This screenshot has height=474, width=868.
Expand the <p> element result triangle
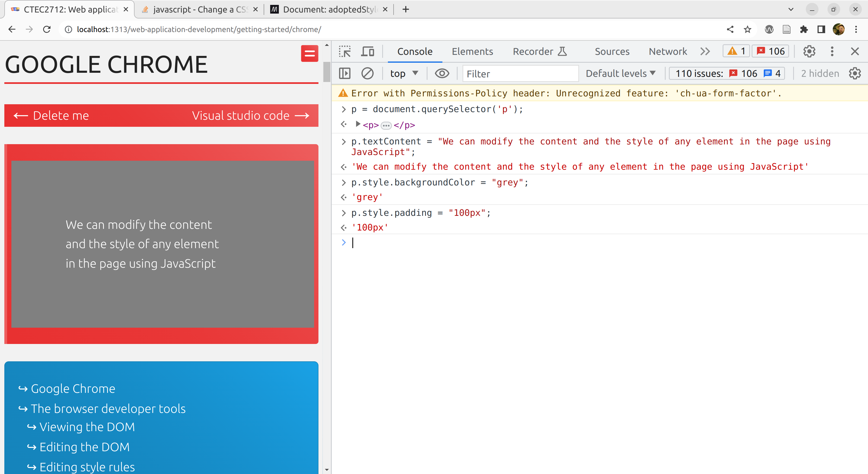[358, 124]
